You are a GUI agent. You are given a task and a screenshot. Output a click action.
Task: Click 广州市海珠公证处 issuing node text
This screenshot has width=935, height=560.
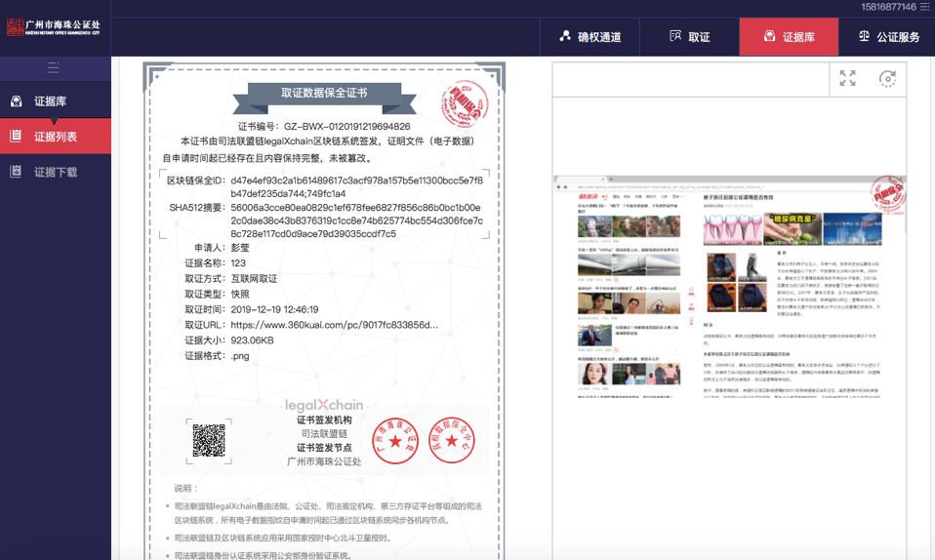tap(324, 461)
